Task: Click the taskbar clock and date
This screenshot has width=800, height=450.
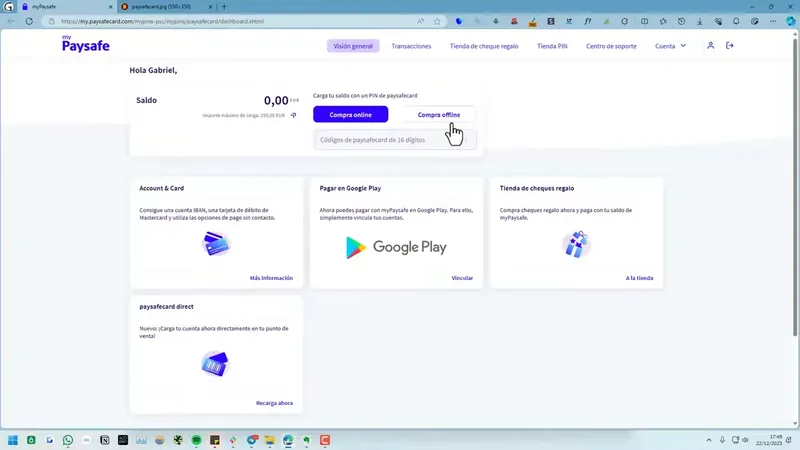Action: pyautogui.click(x=769, y=440)
